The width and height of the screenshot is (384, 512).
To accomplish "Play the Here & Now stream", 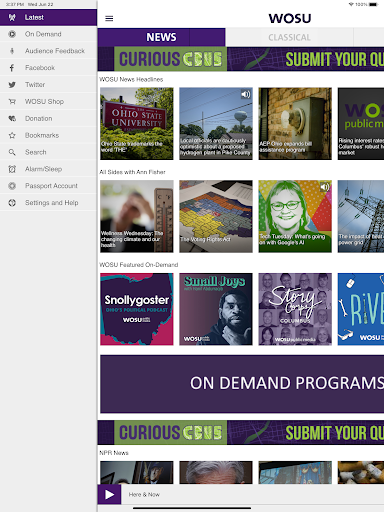I will [x=109, y=494].
